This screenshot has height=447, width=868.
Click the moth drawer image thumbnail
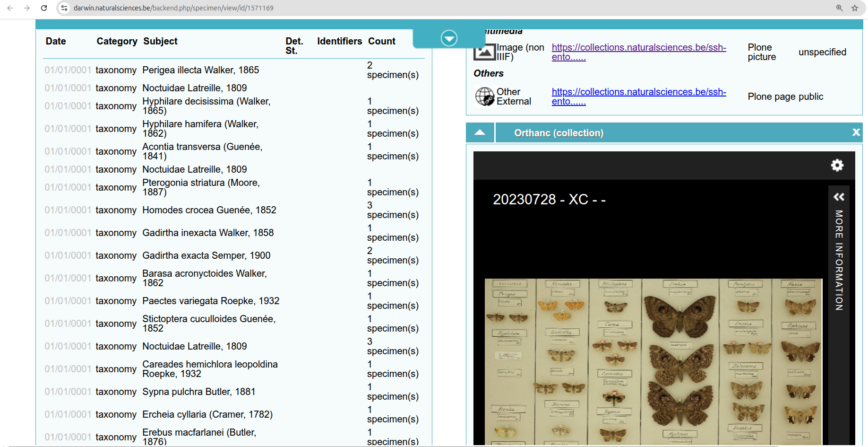(x=653, y=362)
